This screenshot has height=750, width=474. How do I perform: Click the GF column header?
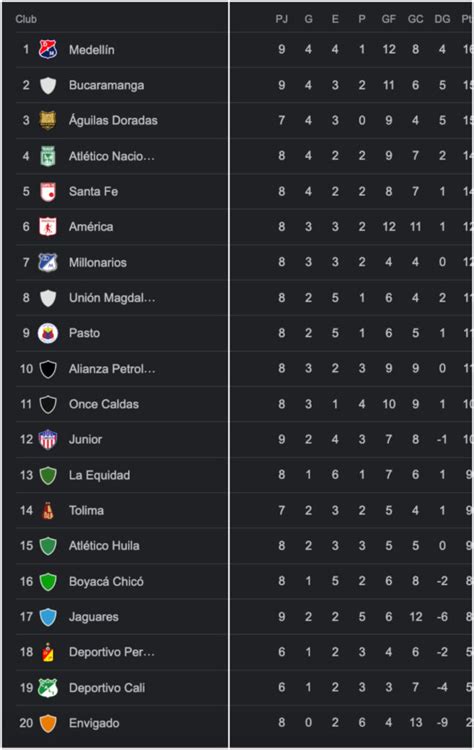[x=388, y=19]
